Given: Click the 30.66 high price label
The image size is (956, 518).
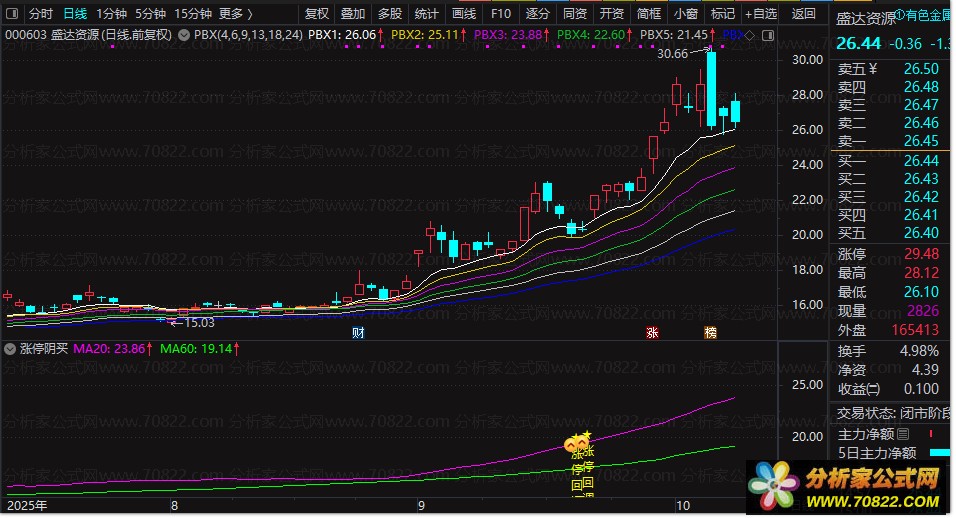Looking at the screenshot, I should click(x=672, y=54).
